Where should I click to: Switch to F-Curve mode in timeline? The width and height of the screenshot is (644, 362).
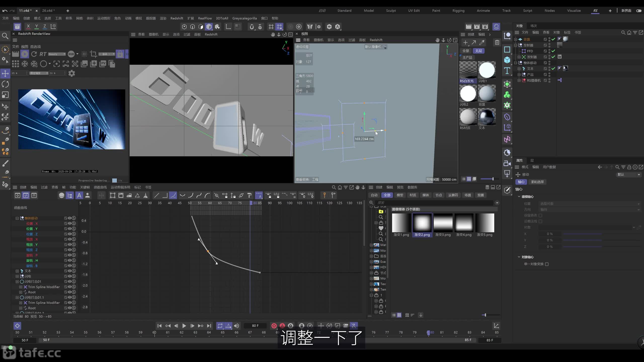coord(26,195)
